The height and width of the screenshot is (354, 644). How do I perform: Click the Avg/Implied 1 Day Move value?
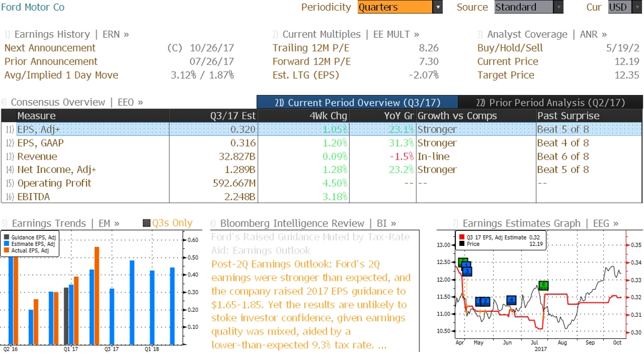(x=202, y=75)
